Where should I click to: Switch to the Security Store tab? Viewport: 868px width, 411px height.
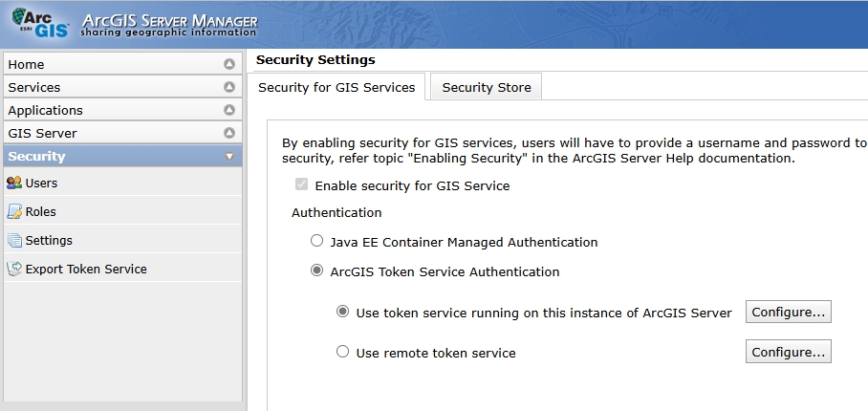(487, 87)
